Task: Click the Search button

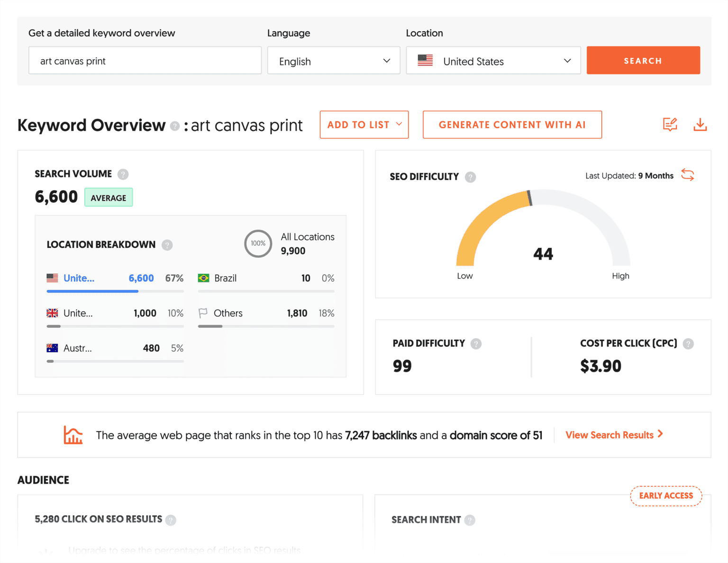Action: pos(643,60)
